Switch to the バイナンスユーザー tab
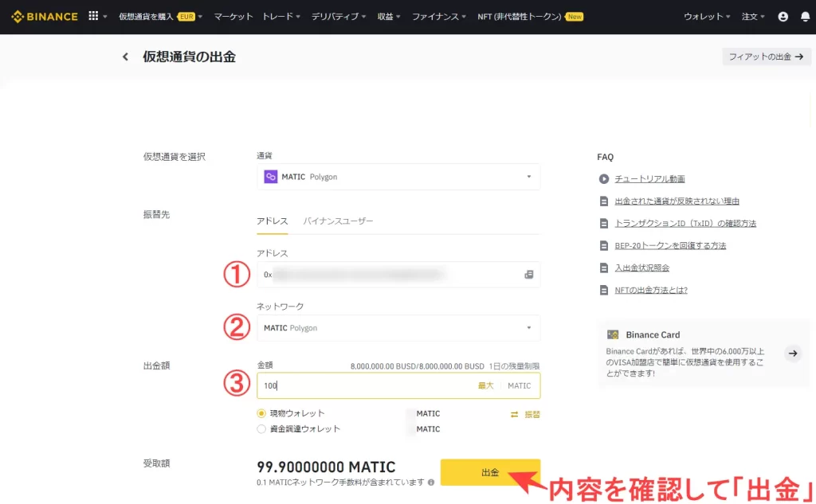 click(338, 221)
